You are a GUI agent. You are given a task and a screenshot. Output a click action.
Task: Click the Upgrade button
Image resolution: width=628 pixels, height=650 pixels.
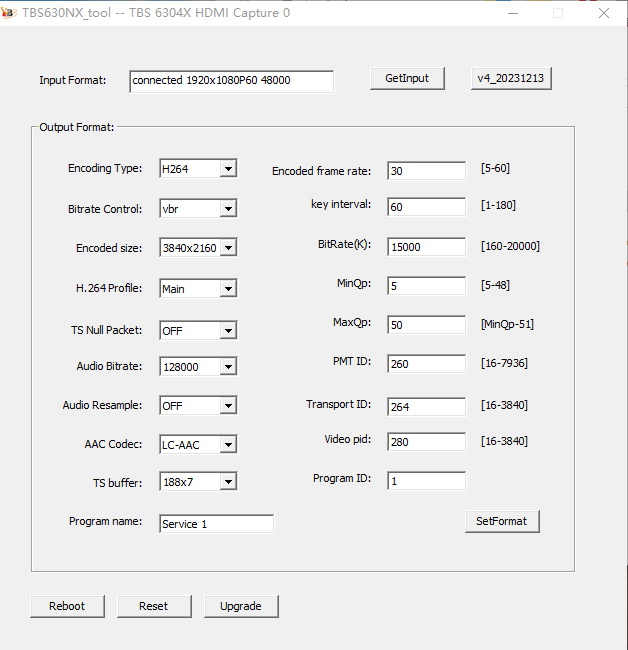(x=241, y=606)
